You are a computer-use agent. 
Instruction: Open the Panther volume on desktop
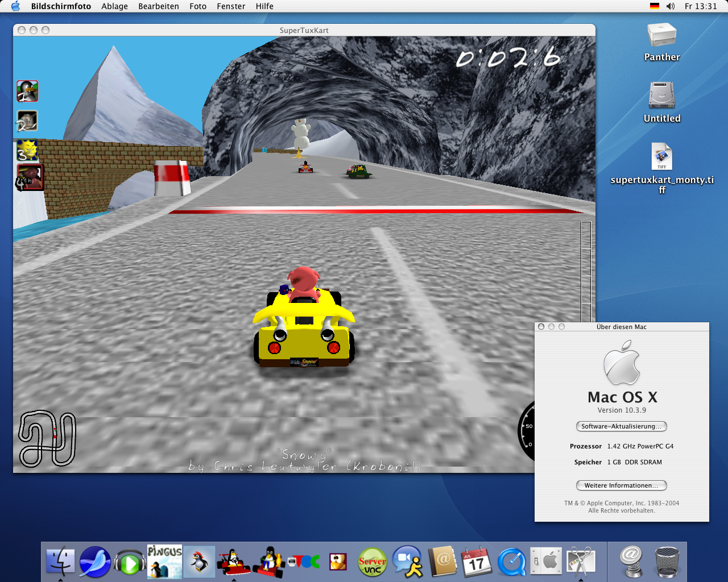(661, 36)
